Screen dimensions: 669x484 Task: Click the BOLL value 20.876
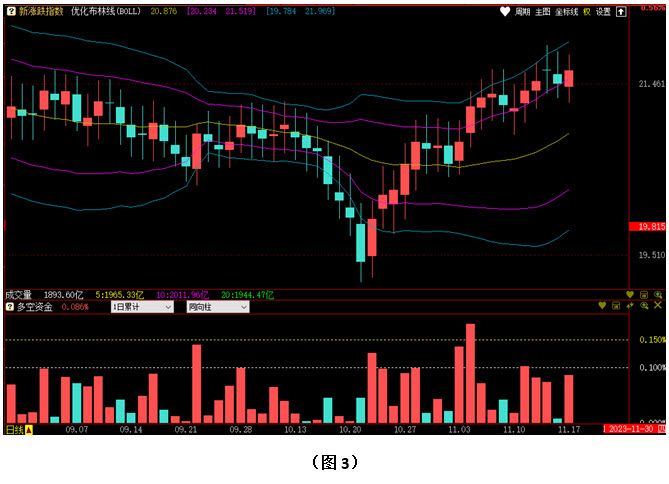coord(164,11)
